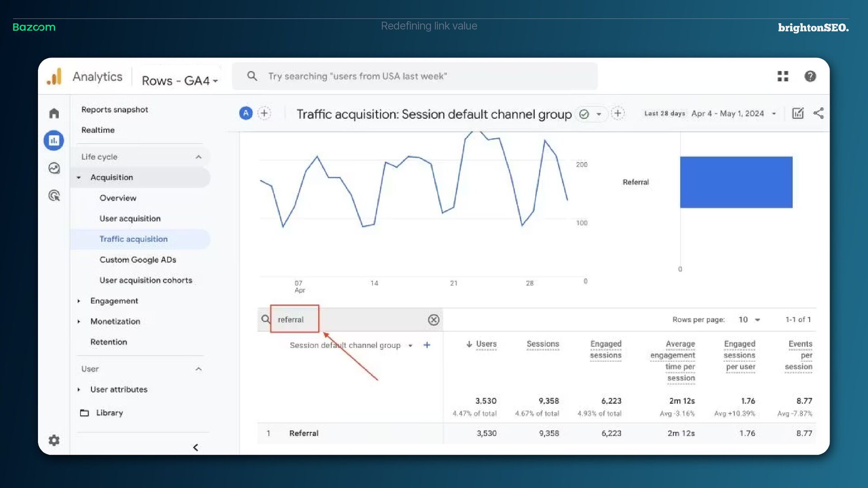Image resolution: width=868 pixels, height=488 pixels.
Task: Open the Explore icon in left rail
Action: (54, 168)
